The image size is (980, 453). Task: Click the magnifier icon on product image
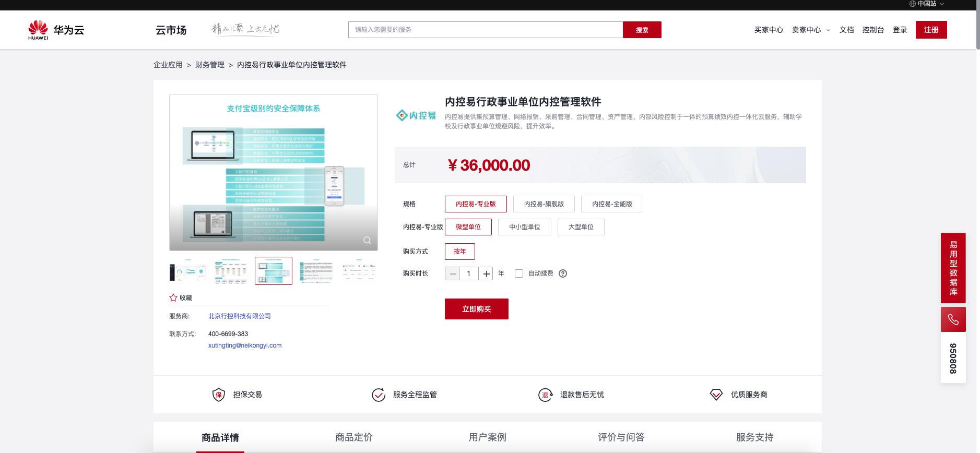click(368, 240)
